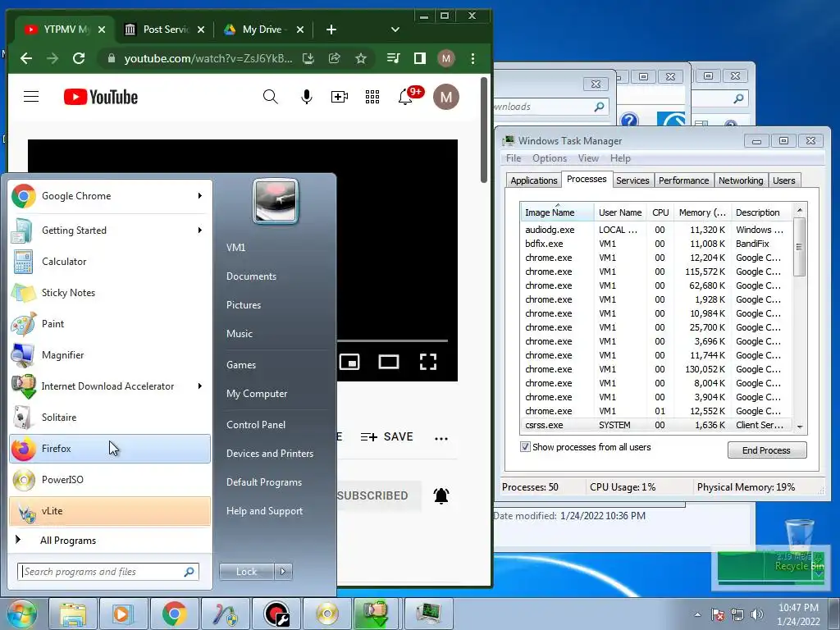This screenshot has height=630, width=840.
Task: Switch to My Drive Chrome tab
Action: coord(262,30)
